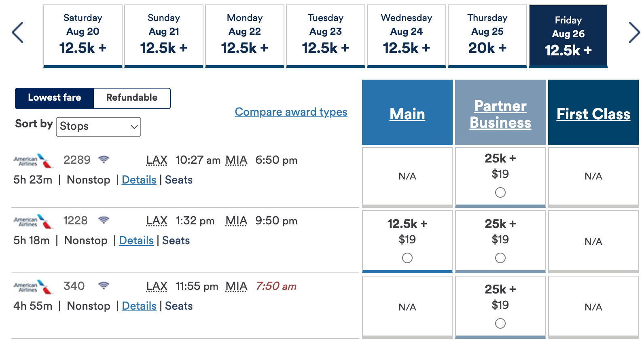Click the previous dates left arrow
This screenshot has width=644, height=342.
pos(17,32)
